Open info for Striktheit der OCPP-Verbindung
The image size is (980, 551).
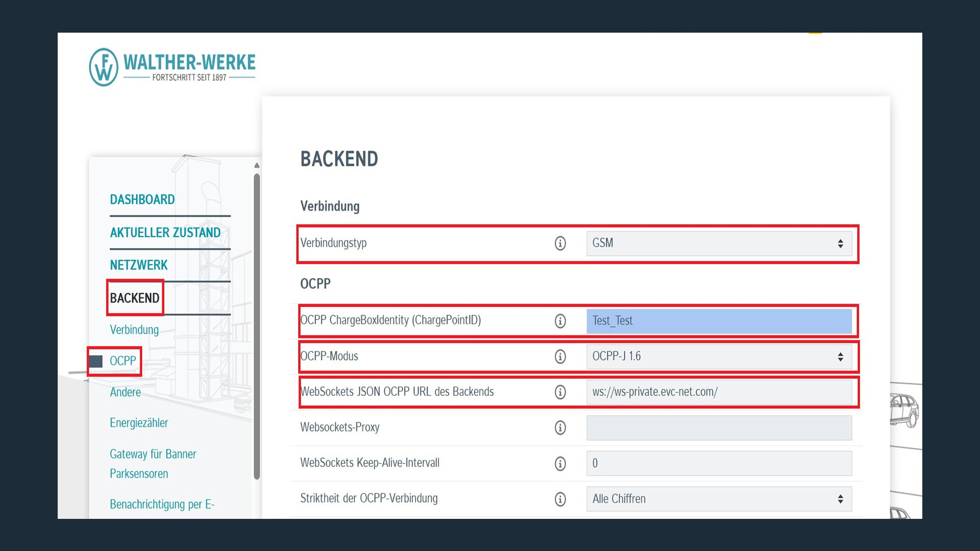(x=560, y=499)
